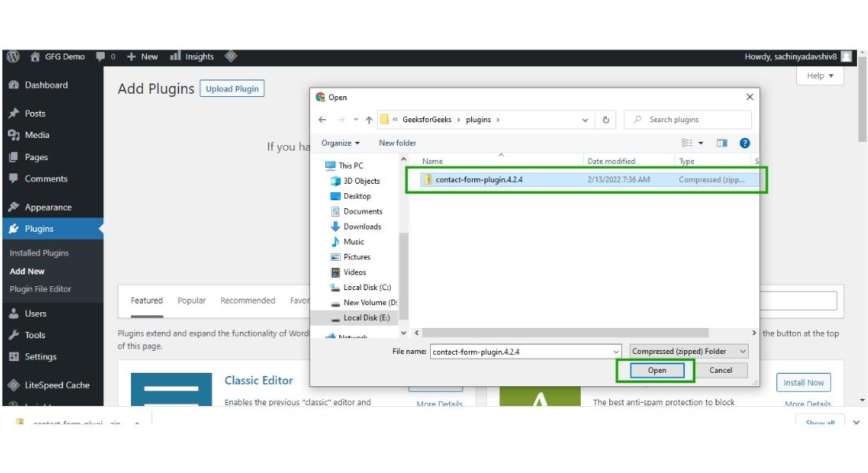Screen dimensions: 868x473
Task: Expand the Help dropdown tab
Action: click(x=820, y=76)
